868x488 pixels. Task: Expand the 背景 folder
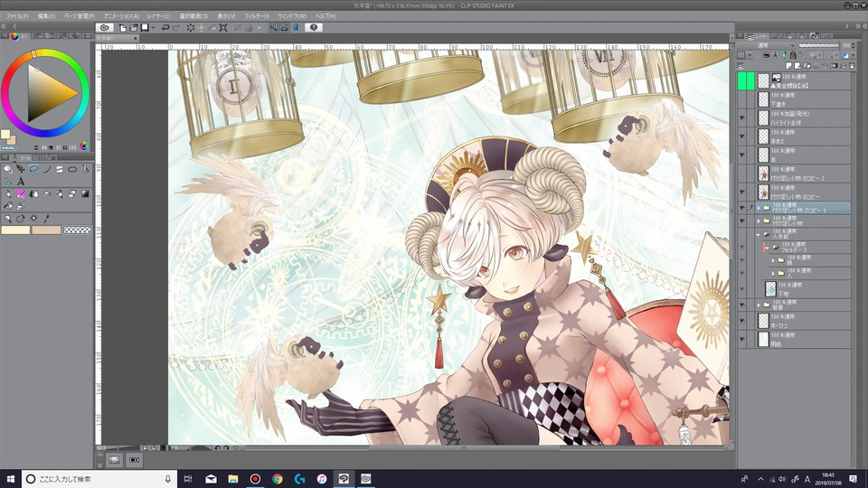[x=759, y=305]
